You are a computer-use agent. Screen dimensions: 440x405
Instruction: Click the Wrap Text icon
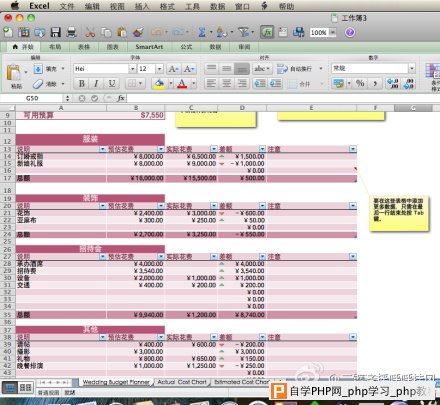point(282,69)
